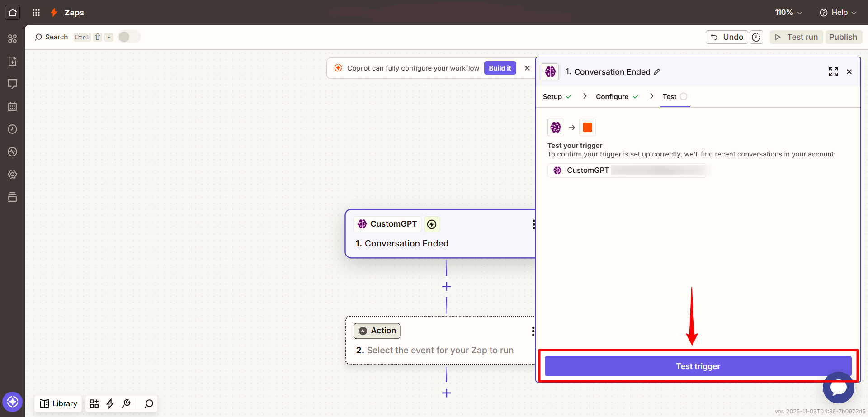Switch to the Test tab
Viewport: 868px width, 417px height.
tap(675, 96)
